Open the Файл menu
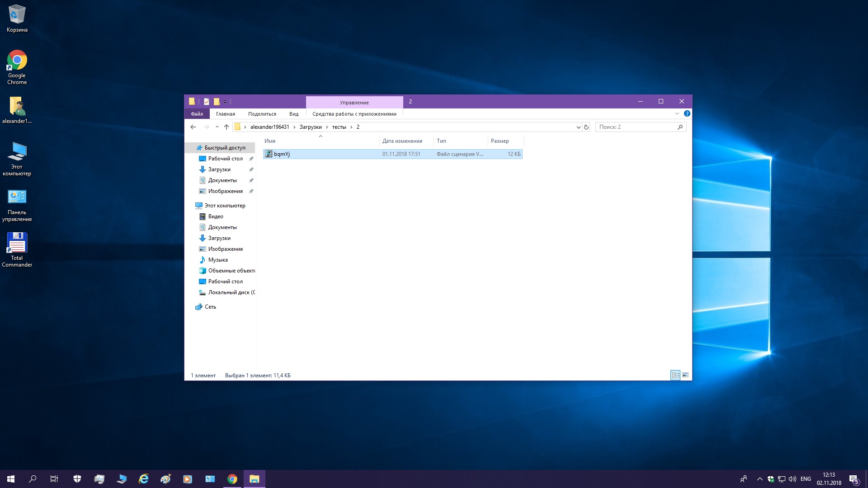 click(x=197, y=114)
